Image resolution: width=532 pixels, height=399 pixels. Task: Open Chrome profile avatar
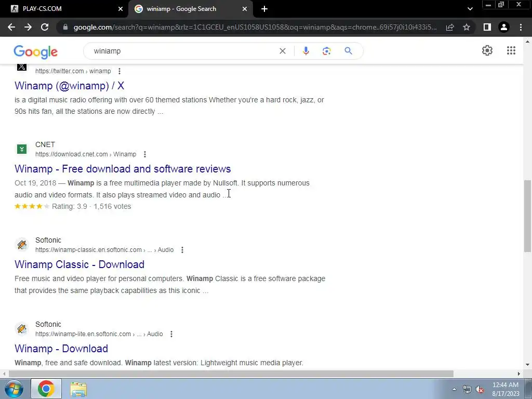tap(504, 27)
